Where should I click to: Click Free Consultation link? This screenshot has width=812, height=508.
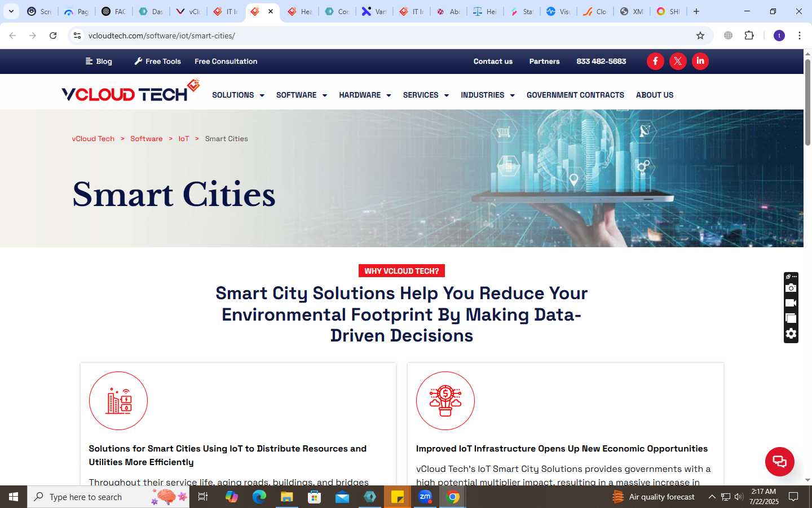point(226,61)
